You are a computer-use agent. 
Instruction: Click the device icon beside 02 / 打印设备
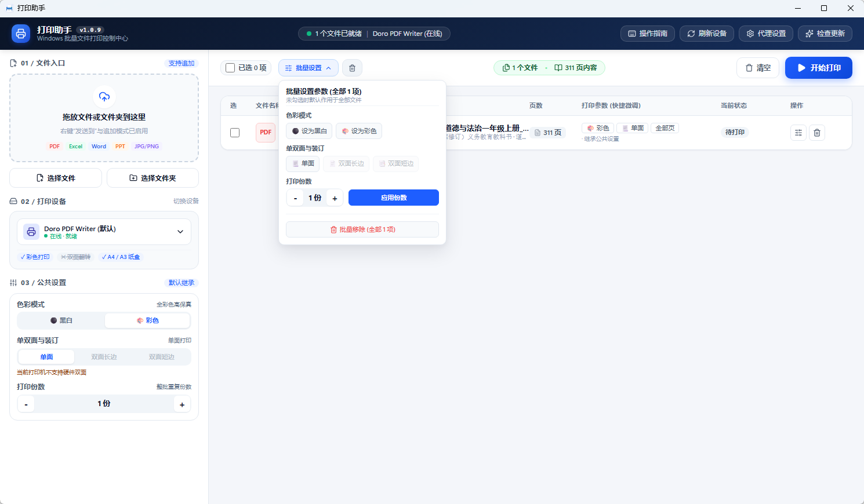[x=13, y=202]
